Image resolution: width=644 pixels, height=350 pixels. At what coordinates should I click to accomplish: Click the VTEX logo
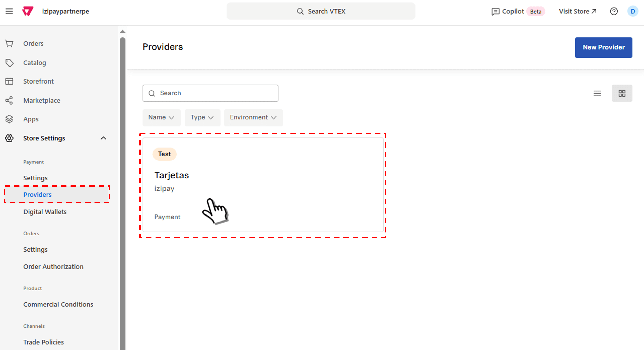pos(28,11)
